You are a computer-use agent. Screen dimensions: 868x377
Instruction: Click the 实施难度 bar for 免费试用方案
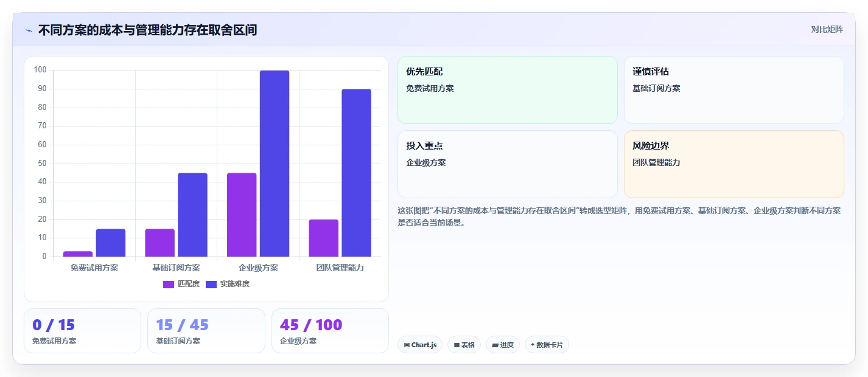[x=111, y=243]
